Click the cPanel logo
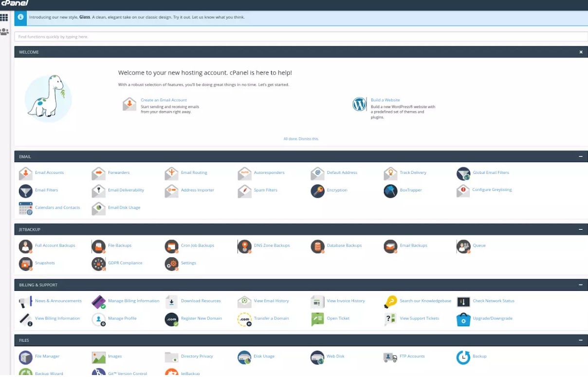Image resolution: width=588 pixels, height=377 pixels. pos(15,3)
